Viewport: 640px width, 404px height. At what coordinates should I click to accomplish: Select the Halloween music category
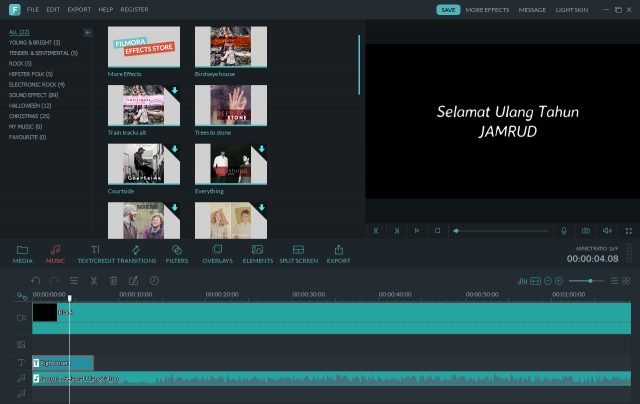[29, 105]
